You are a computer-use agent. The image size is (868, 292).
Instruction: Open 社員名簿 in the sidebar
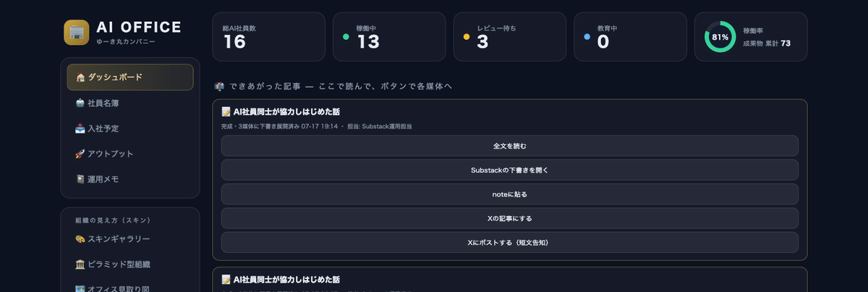pyautogui.click(x=130, y=103)
